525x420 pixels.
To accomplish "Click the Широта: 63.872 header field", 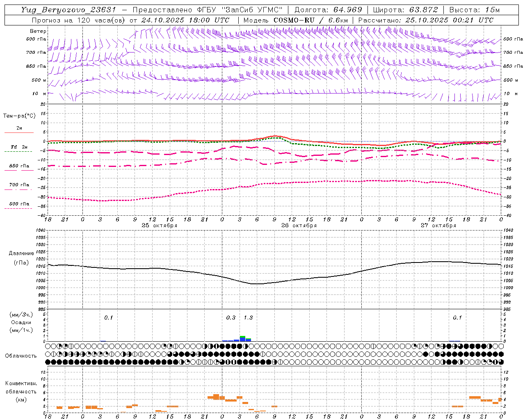I will tap(406, 9).
